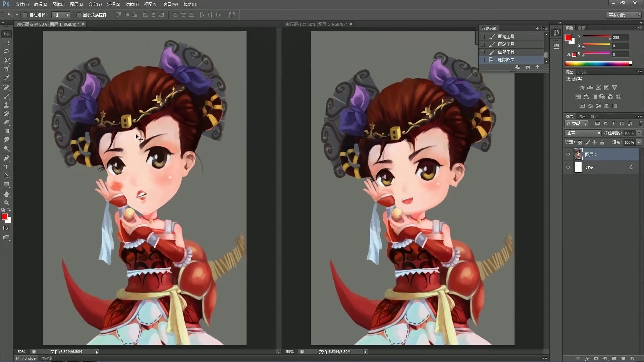The height and width of the screenshot is (362, 644).
Task: Hide layer 图层 1 visibility eye
Action: 568,155
